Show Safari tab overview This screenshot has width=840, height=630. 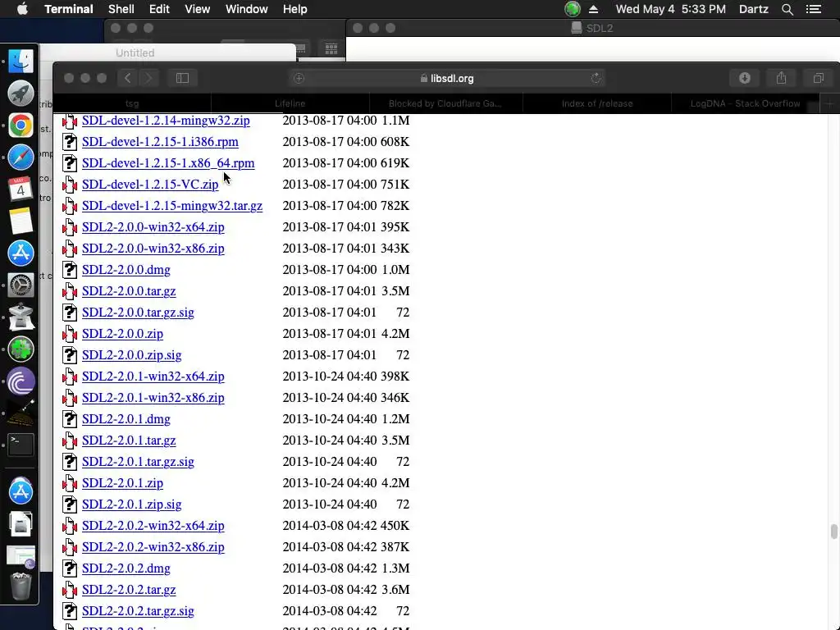818,78
